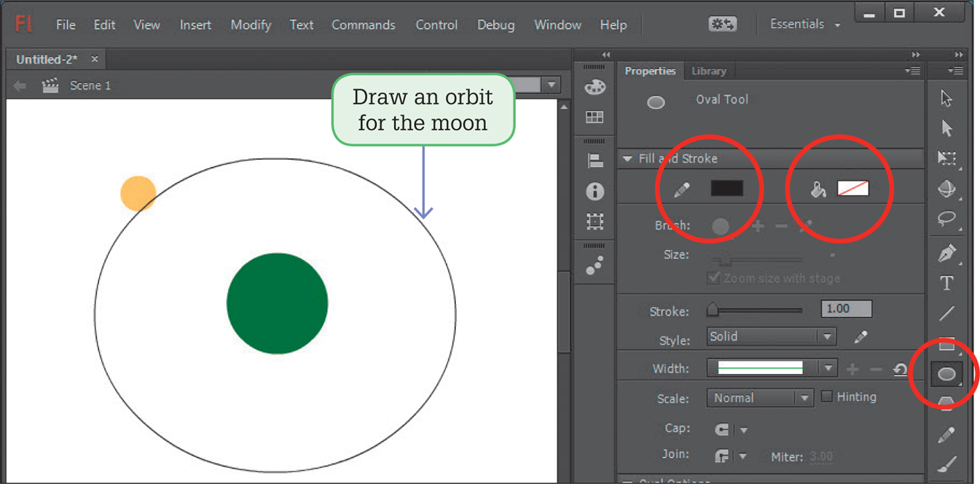Screen dimensions: 980x484
Task: Expand the collapsed icon panel dock
Action: click(605, 55)
